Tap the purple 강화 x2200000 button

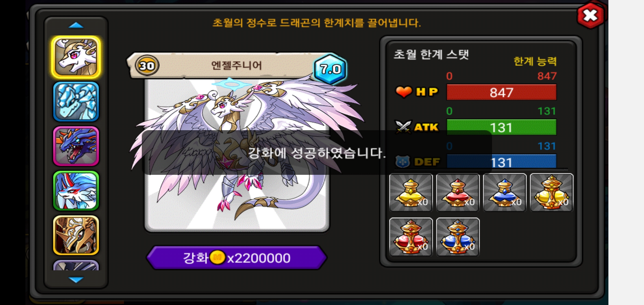click(x=237, y=258)
